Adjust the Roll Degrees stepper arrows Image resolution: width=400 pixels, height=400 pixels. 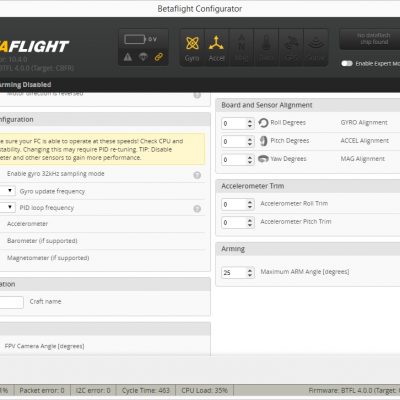tap(250, 123)
